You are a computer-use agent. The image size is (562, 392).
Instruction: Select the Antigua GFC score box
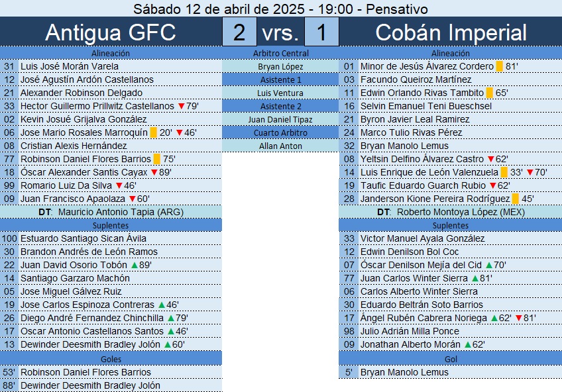point(239,32)
